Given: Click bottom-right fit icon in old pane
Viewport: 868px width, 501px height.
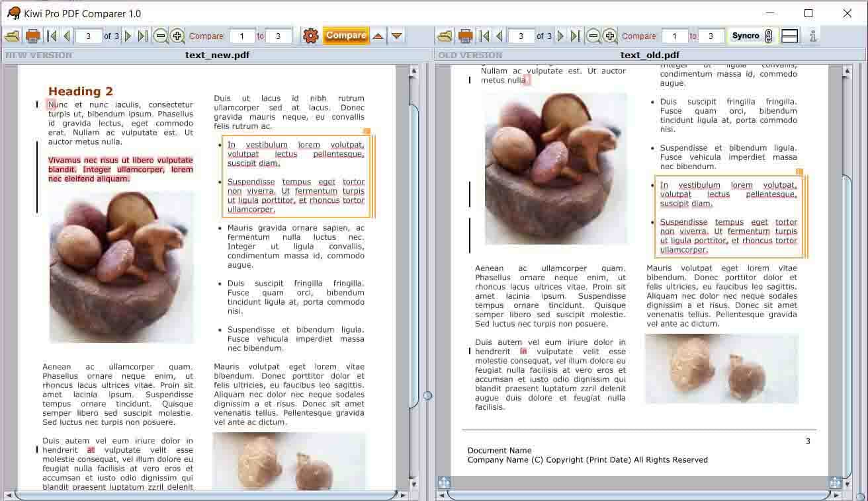Looking at the screenshot, I should (x=835, y=483).
